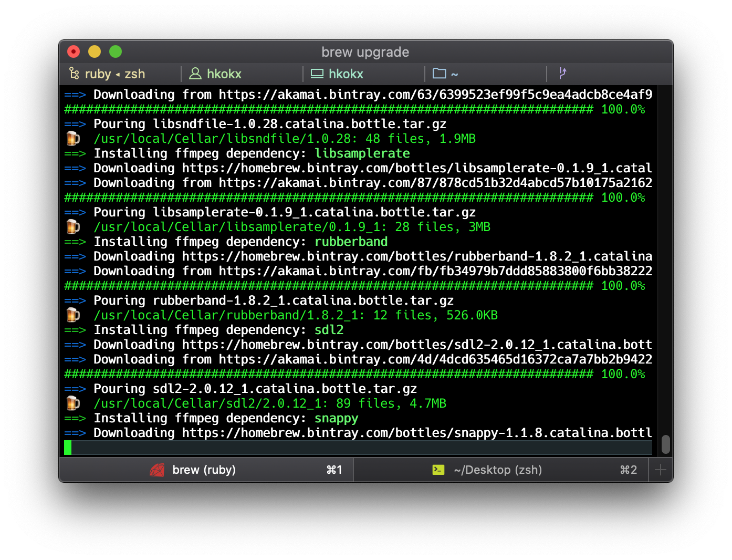This screenshot has height=560, width=732.
Task: Click the beer mug emoji on the rubberband line
Action: click(73, 315)
